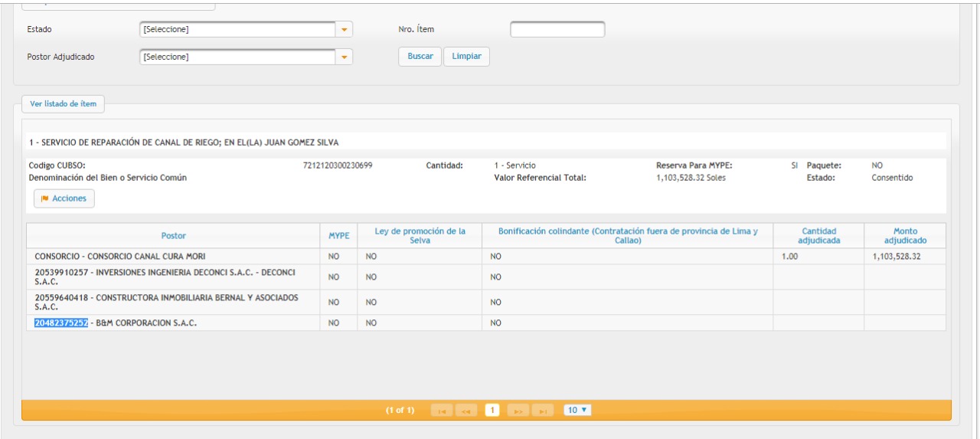This screenshot has height=439, width=980.
Task: Click the Monto adjudicado column header
Action: 905,236
